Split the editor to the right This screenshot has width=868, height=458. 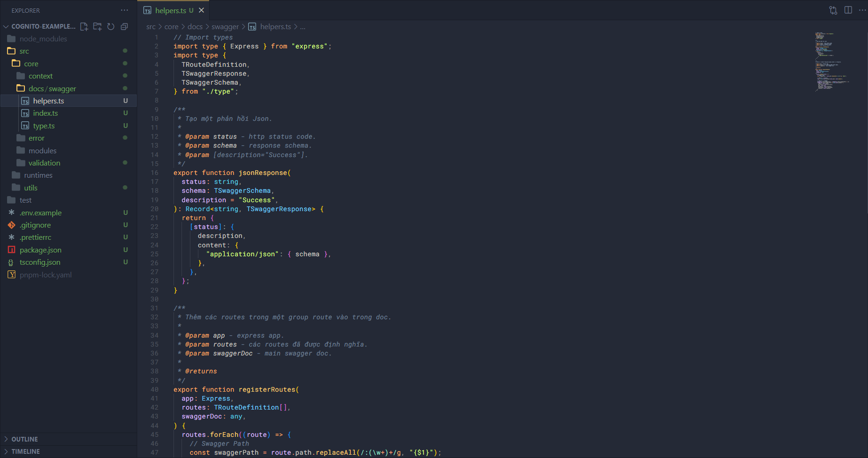(x=848, y=10)
